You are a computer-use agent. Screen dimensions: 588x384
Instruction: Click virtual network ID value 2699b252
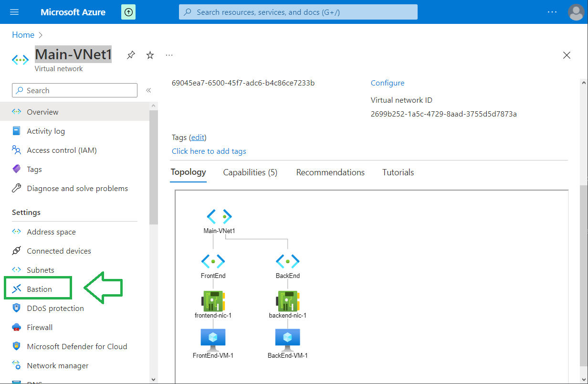point(444,114)
